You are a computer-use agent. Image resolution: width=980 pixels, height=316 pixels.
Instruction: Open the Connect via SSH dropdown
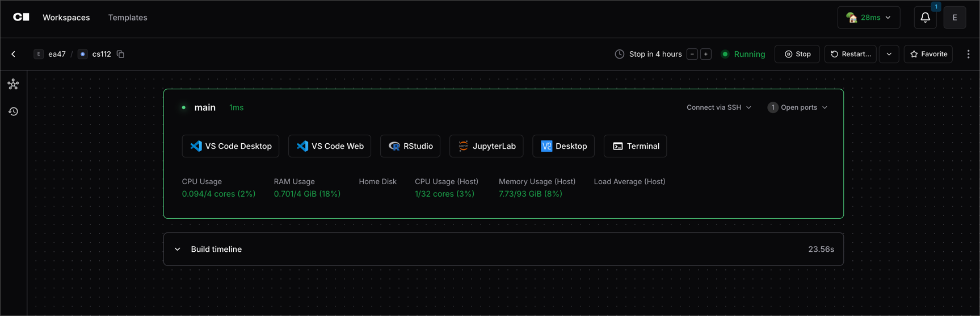coord(718,107)
